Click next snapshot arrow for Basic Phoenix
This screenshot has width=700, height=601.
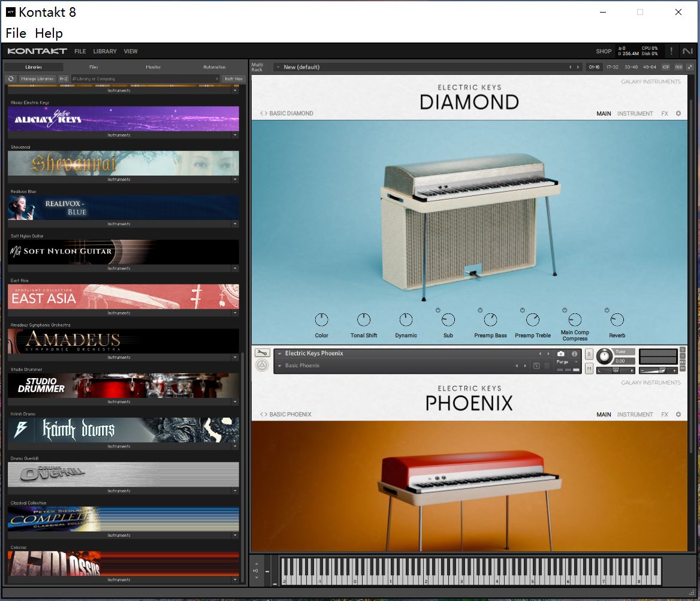pos(525,366)
